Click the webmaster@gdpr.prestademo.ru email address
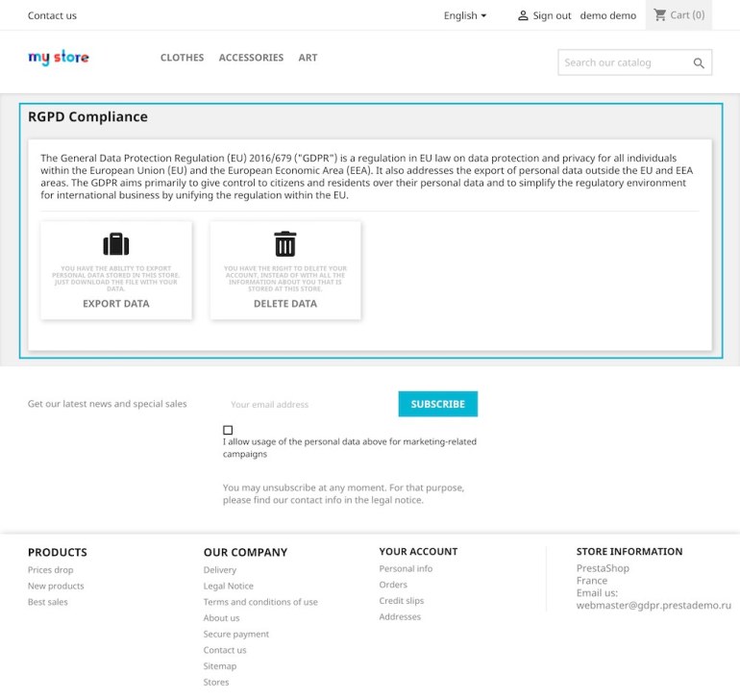This screenshot has height=700, width=740. (x=654, y=606)
